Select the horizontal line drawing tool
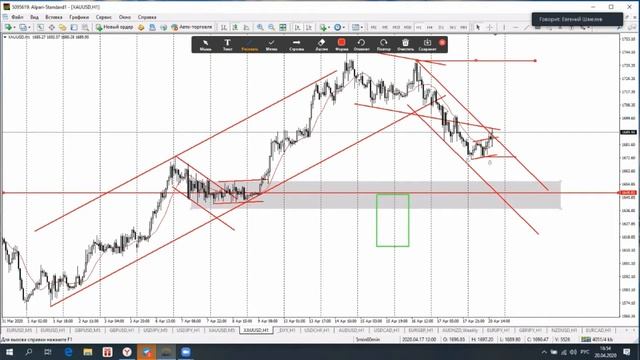 coord(516,27)
